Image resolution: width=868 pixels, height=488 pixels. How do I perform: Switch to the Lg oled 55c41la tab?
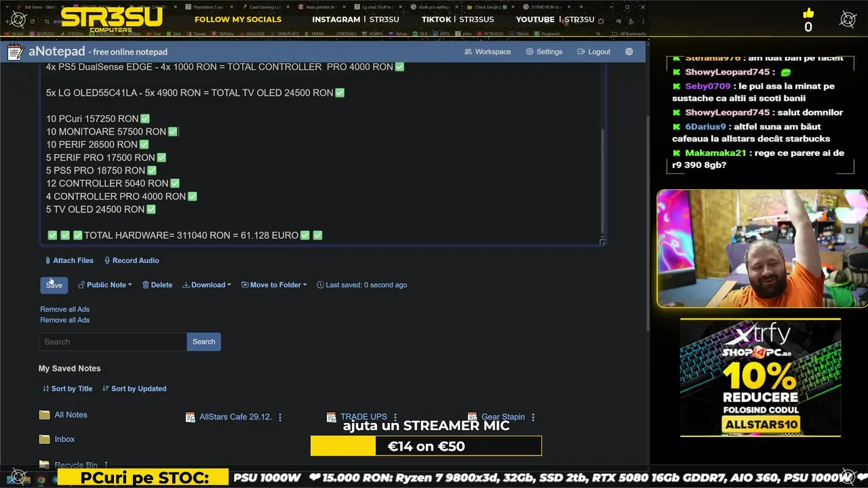point(379,7)
